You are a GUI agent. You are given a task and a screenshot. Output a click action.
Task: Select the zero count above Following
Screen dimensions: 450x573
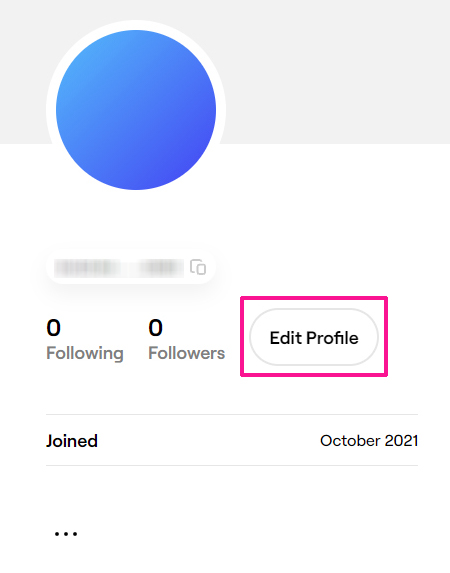(53, 328)
